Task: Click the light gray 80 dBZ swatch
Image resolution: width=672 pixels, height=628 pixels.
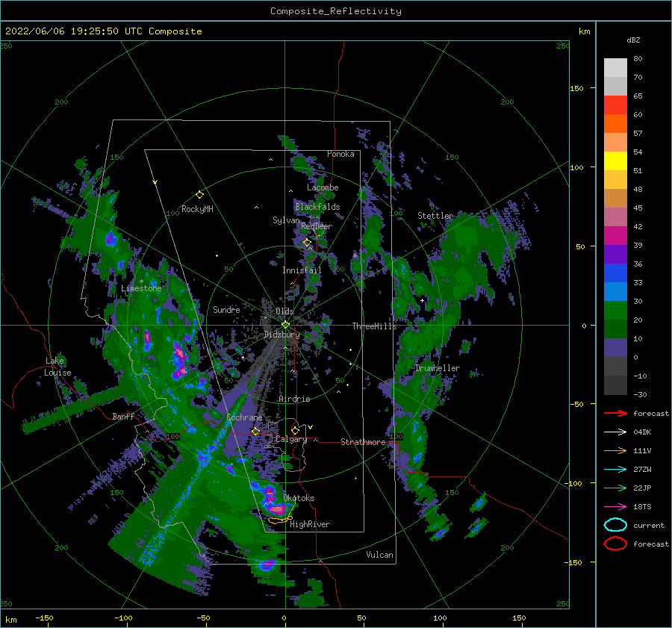Action: (x=615, y=67)
